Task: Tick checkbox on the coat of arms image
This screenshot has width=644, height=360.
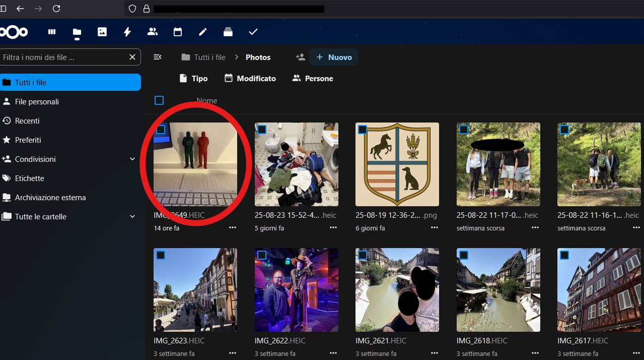Action: click(x=363, y=130)
